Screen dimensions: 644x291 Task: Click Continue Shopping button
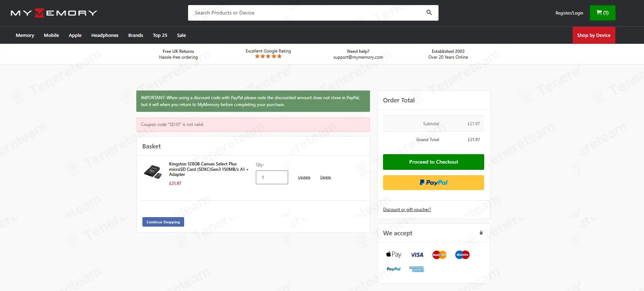(x=163, y=222)
